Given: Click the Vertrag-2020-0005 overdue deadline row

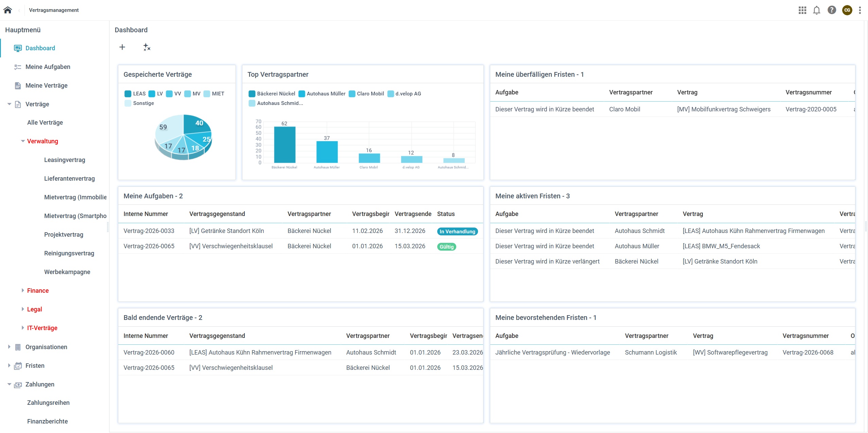Looking at the screenshot, I should click(811, 109).
